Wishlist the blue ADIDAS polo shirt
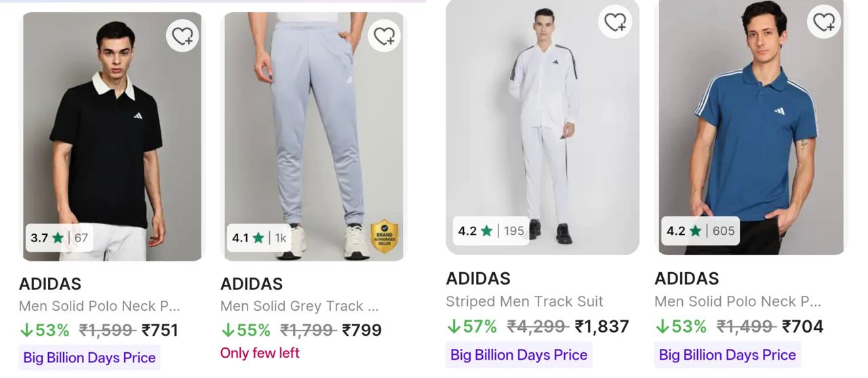Screen dimensions: 868x378 [x=824, y=22]
